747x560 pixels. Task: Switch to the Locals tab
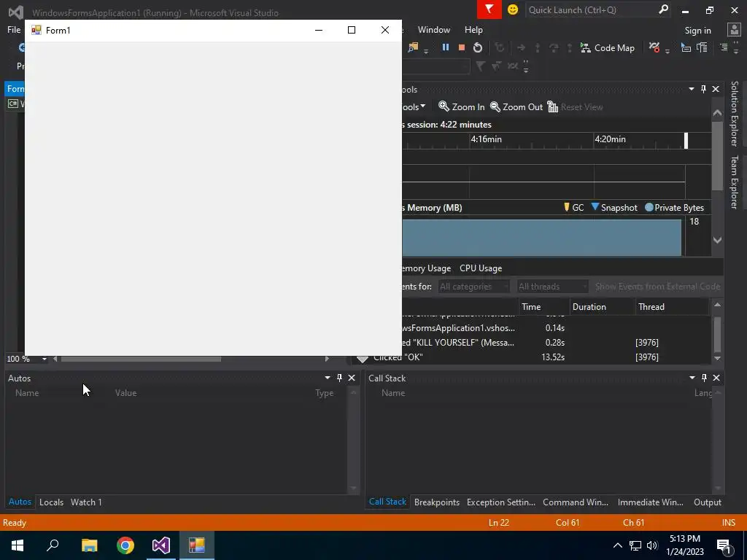(52, 502)
